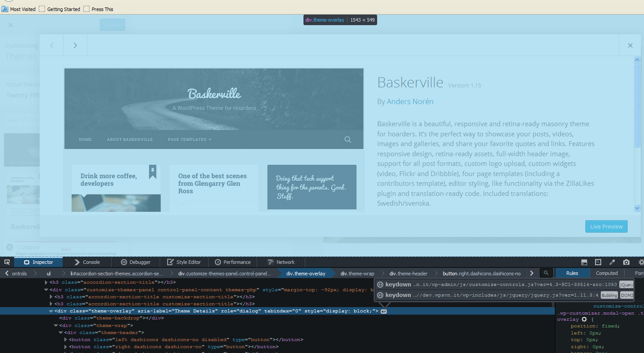644x353 pixels.
Task: Select the div theme-backdrop markup row
Action: (x=112, y=318)
